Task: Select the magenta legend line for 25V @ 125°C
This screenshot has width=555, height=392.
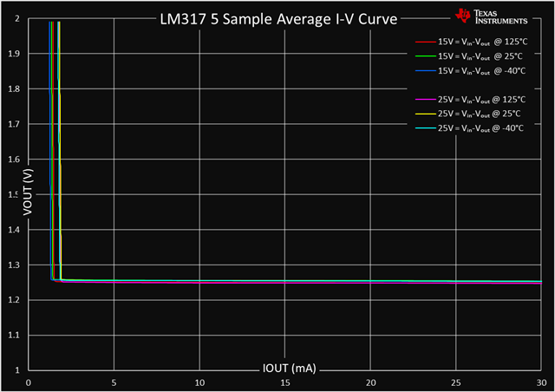Action: pos(426,100)
